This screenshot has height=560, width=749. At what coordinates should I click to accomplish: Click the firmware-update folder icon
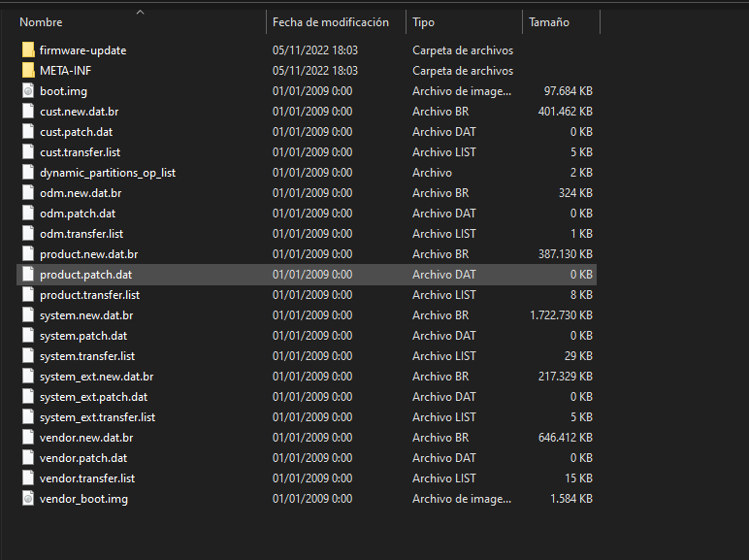pyautogui.click(x=28, y=50)
